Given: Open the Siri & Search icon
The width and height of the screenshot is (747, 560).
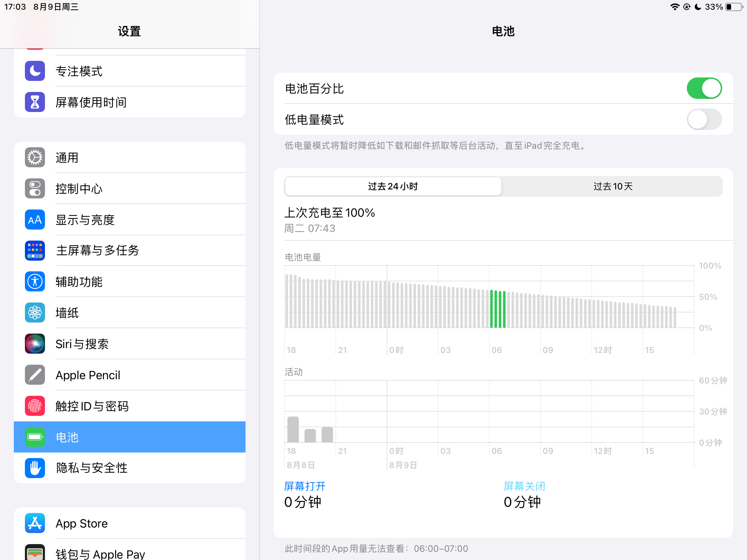Looking at the screenshot, I should click(x=35, y=344).
